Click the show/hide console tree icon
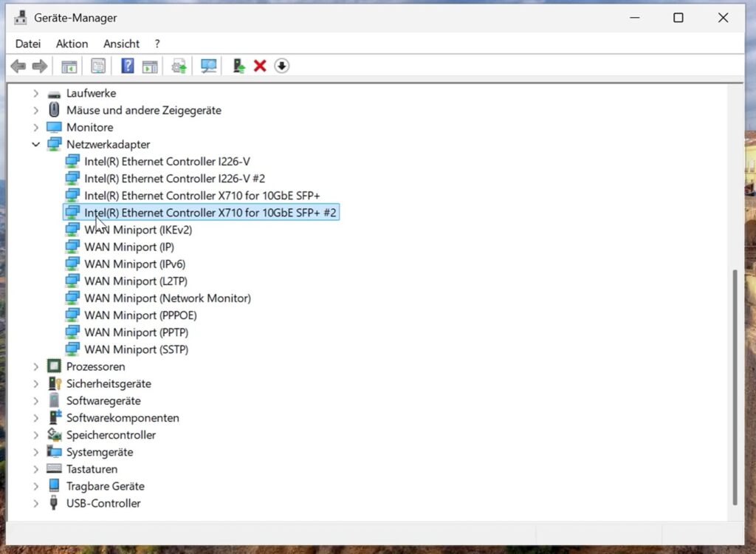 pos(69,66)
